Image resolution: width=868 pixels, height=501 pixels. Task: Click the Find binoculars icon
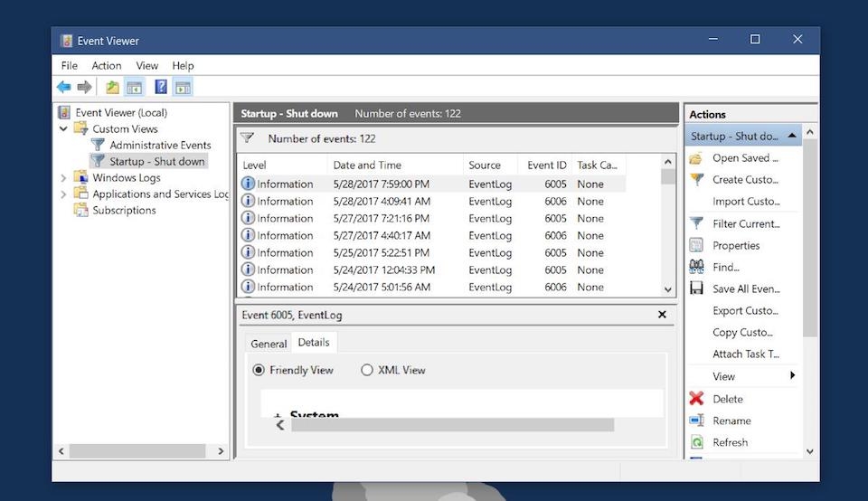(696, 266)
